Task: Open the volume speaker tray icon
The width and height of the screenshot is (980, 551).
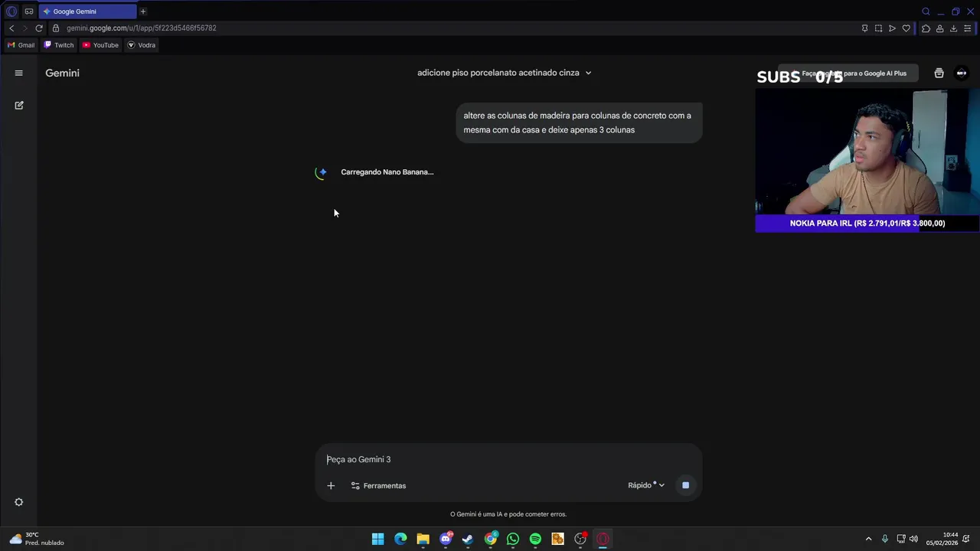Action: pos(913,539)
